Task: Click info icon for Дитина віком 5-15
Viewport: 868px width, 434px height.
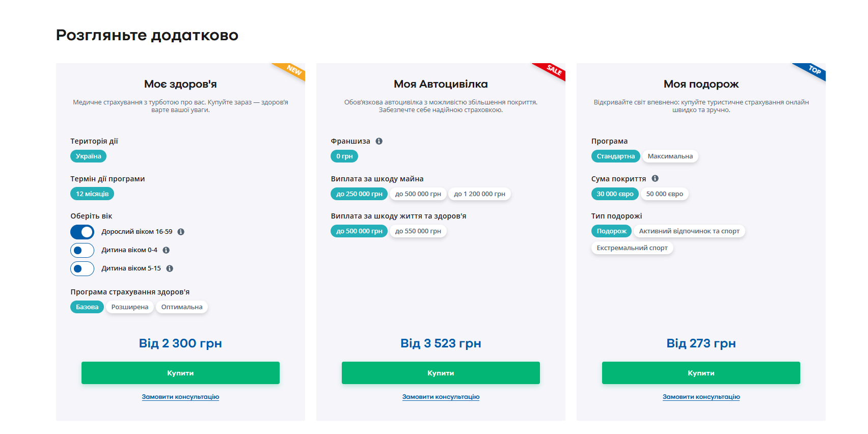Action: pos(170,268)
